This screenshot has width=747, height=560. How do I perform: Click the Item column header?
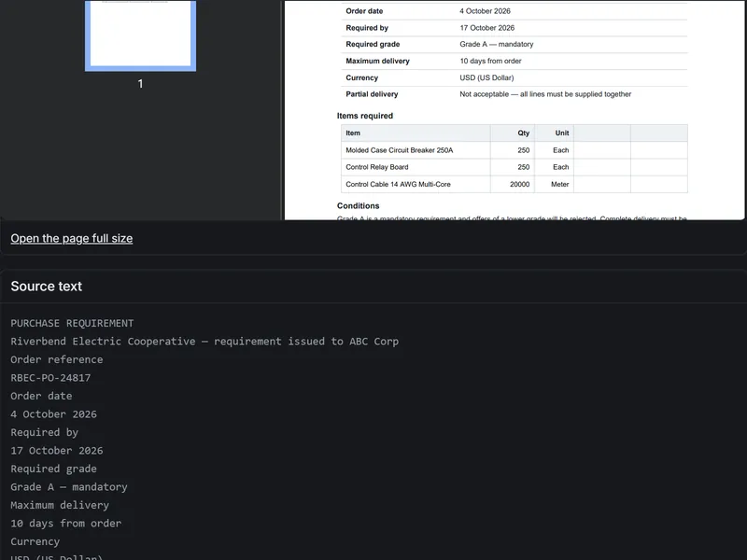tap(353, 133)
